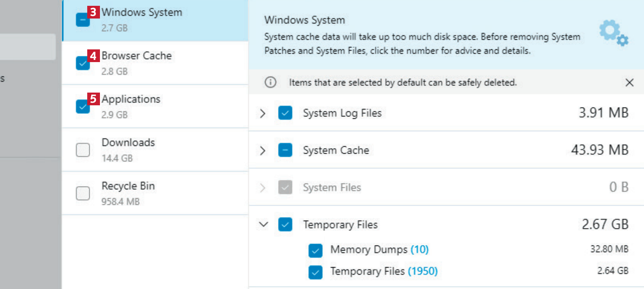Screen dimensions: 644x289
Task: Deselect the Memory Dumps checkbox
Action: point(315,250)
